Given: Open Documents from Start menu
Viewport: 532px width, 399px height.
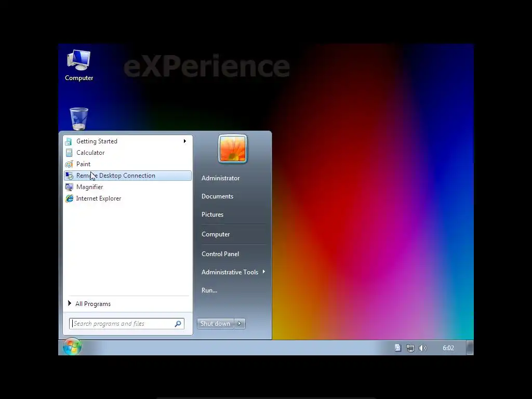Looking at the screenshot, I should (218, 196).
